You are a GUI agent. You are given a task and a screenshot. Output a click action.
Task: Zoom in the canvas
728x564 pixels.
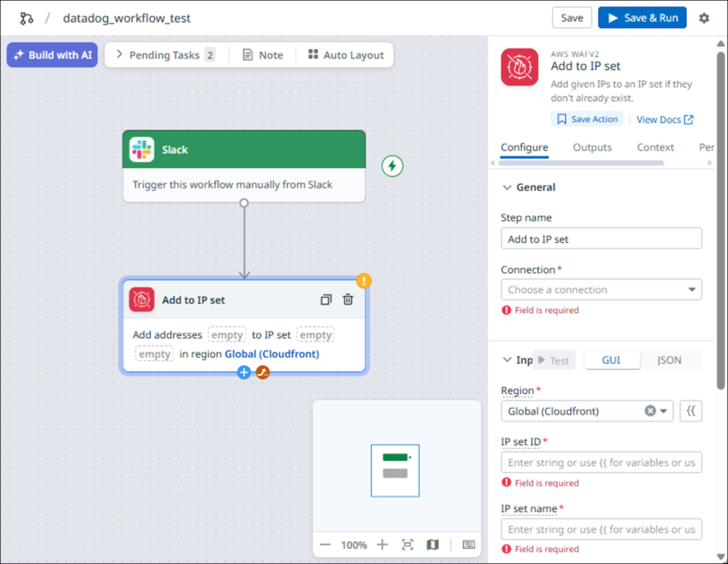pos(382,545)
